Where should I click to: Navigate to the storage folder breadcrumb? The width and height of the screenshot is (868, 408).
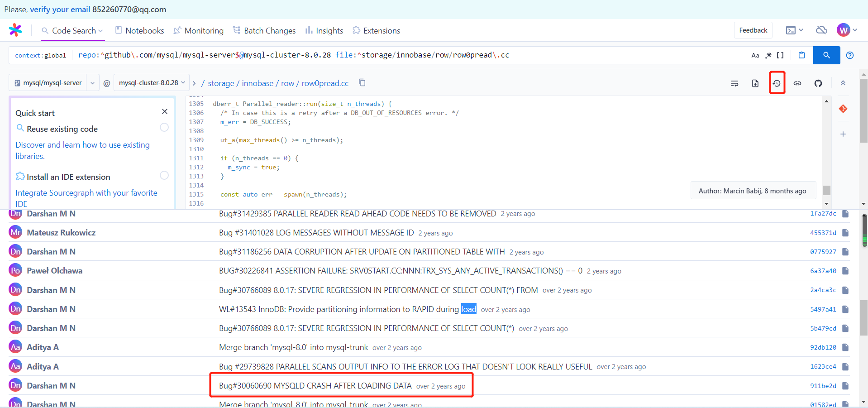[221, 83]
